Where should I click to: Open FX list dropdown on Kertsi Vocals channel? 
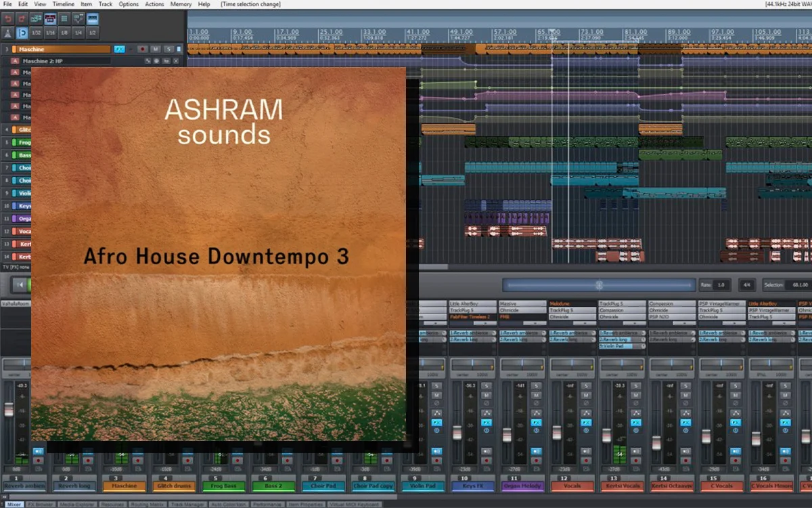pyautogui.click(x=634, y=323)
